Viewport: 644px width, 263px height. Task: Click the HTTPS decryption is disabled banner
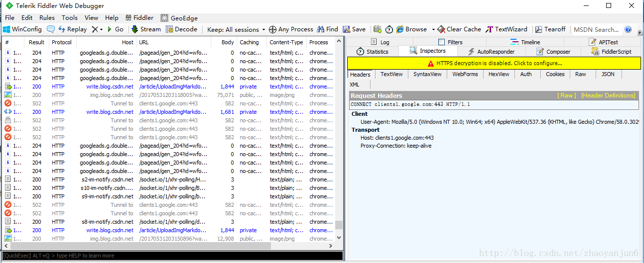pyautogui.click(x=494, y=63)
